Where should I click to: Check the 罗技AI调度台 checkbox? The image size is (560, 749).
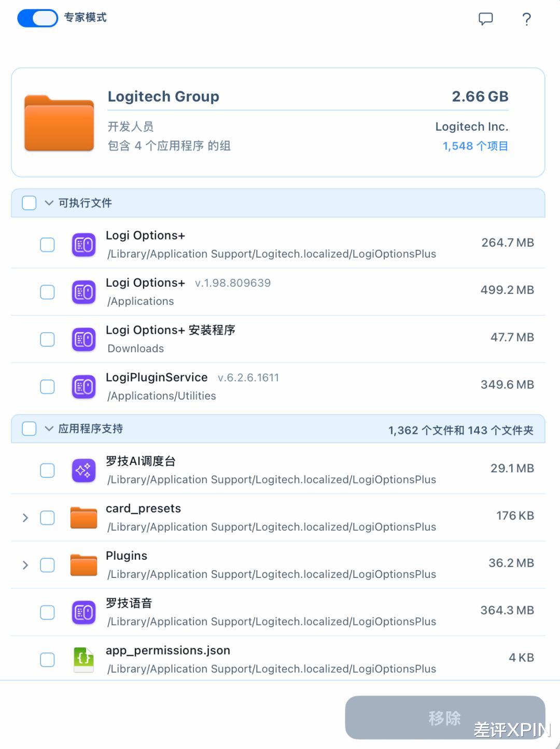click(47, 470)
